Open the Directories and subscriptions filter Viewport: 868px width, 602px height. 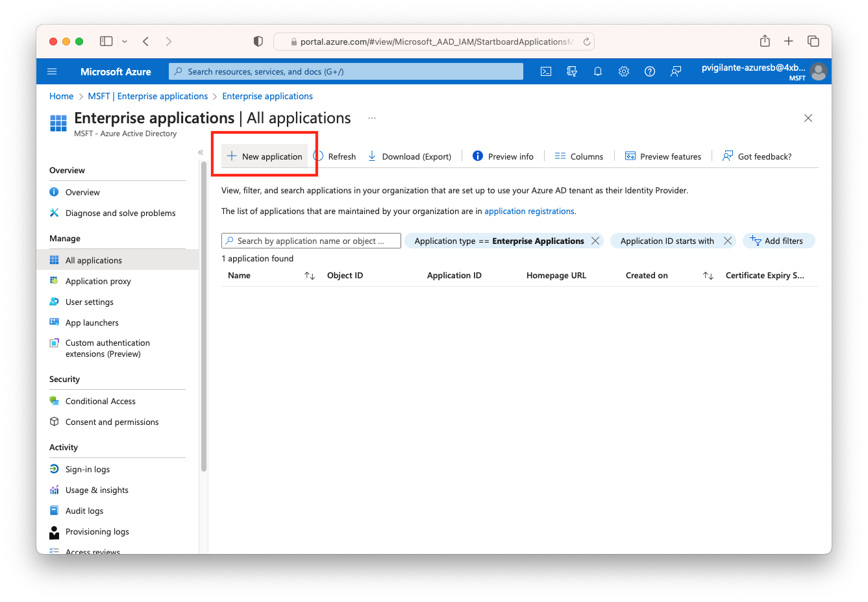572,71
